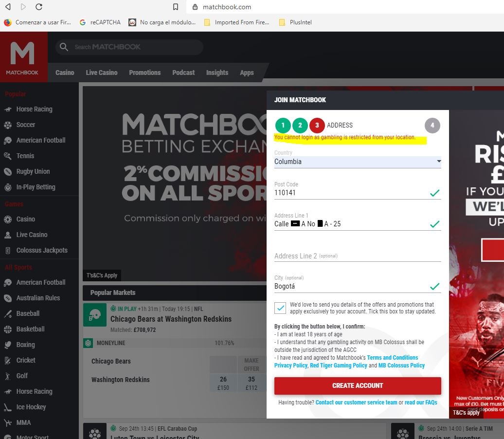This screenshot has height=439, width=504.
Task: Open Insights tab
Action: pos(217,73)
